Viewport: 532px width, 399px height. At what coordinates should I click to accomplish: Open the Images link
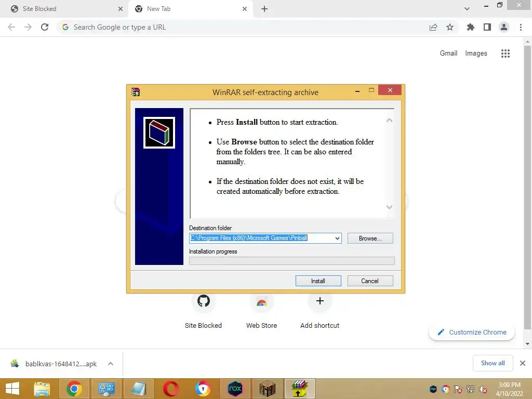click(476, 54)
